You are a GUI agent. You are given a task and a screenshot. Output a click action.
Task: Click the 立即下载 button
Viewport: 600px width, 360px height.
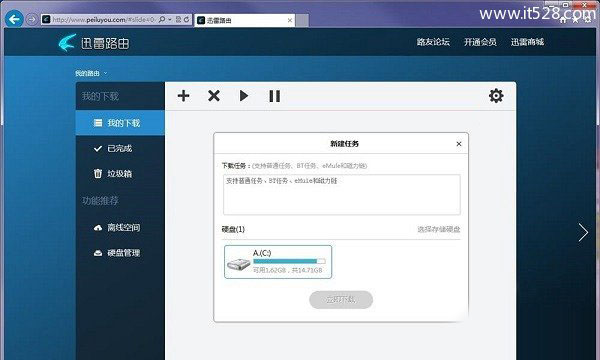[341, 300]
